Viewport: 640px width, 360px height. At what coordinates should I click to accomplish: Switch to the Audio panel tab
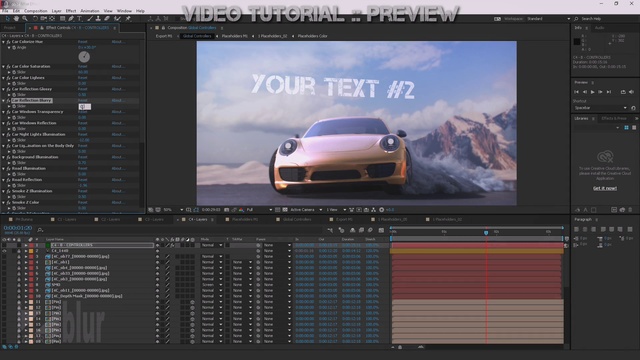click(x=599, y=28)
